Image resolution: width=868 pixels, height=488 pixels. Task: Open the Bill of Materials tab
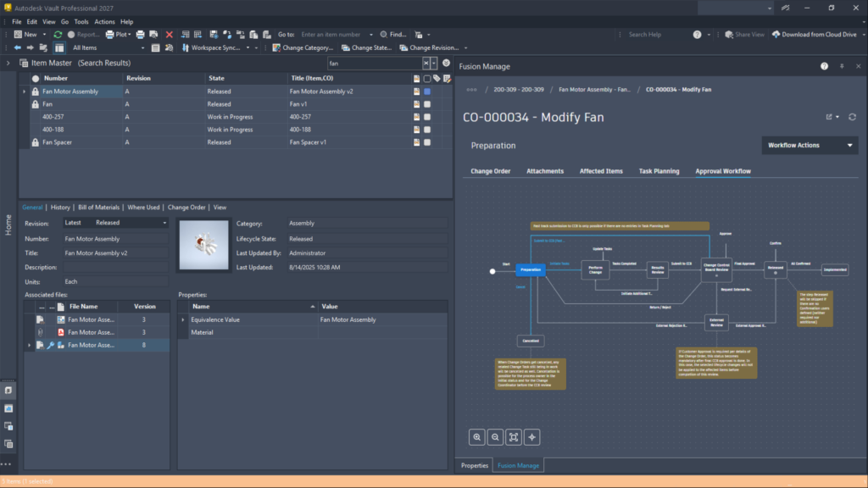[x=98, y=208]
